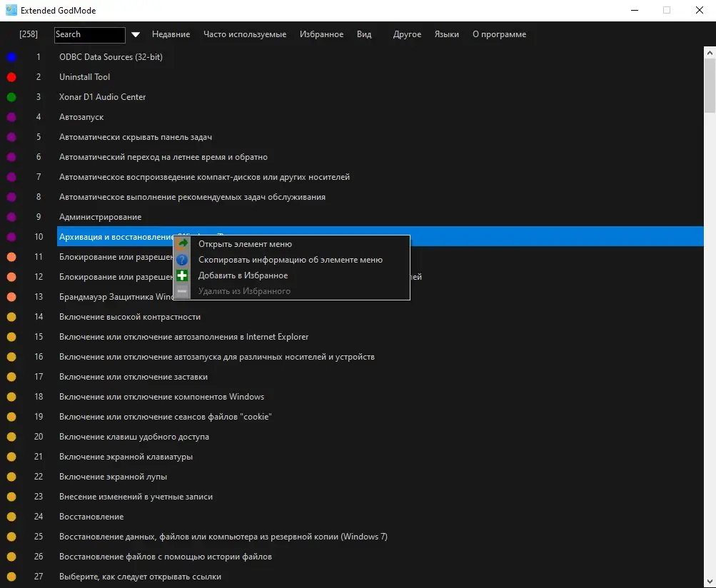Click the red dot next to Uninstall Tool
Viewport: 716px width, 588px height.
click(11, 77)
